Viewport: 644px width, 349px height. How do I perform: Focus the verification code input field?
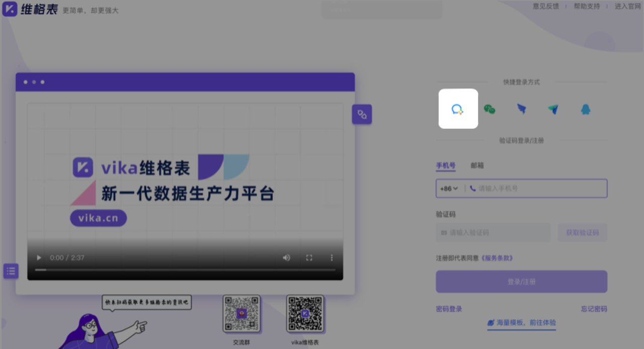click(493, 233)
